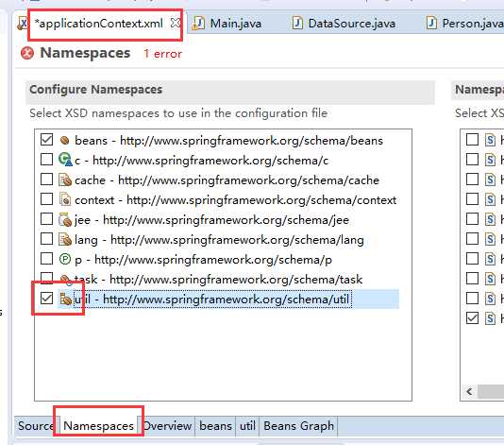Enable the lang namespace checkbox
Viewport: 504px width, 445px height.
(x=46, y=239)
